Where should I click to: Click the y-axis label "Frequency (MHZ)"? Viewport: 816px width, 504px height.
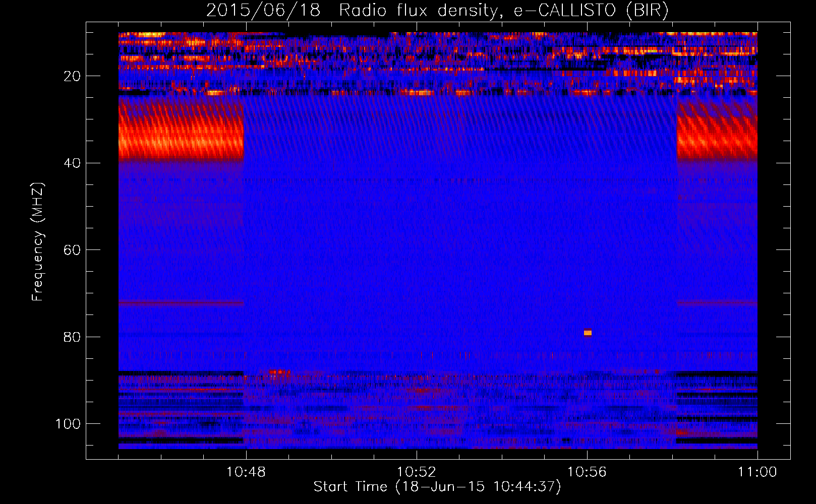[x=38, y=241]
